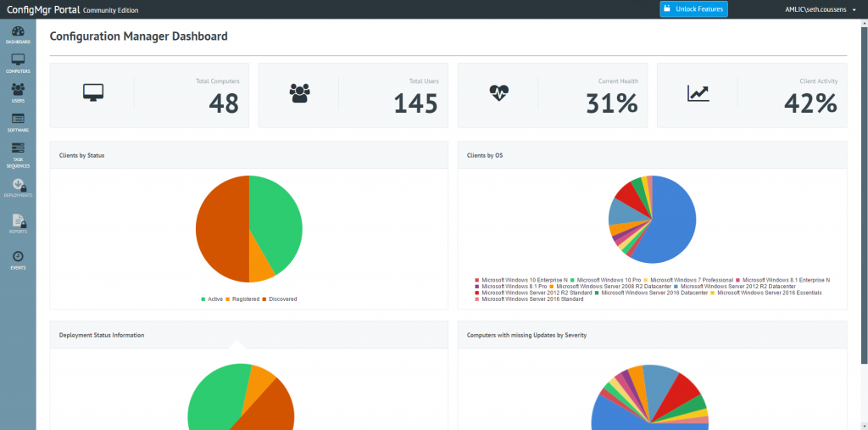Click the Deployment Status Information header

249,335
